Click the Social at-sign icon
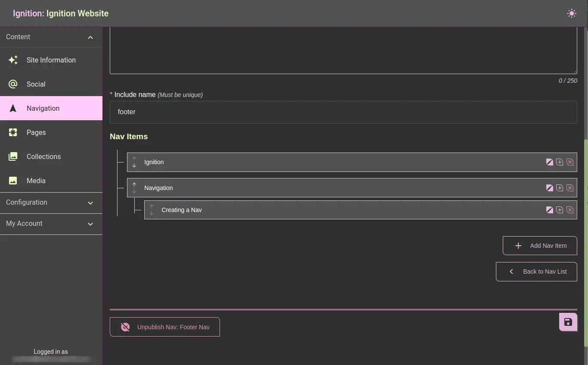588x365 pixels. point(13,84)
